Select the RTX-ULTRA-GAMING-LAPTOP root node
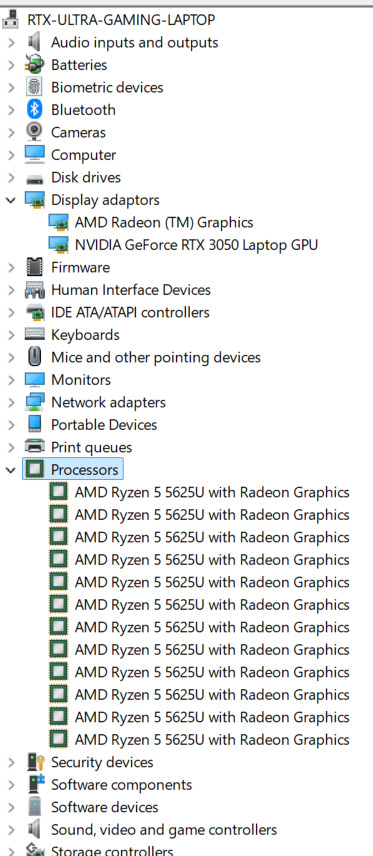Viewport: 373px width, 856px height. [x=121, y=20]
